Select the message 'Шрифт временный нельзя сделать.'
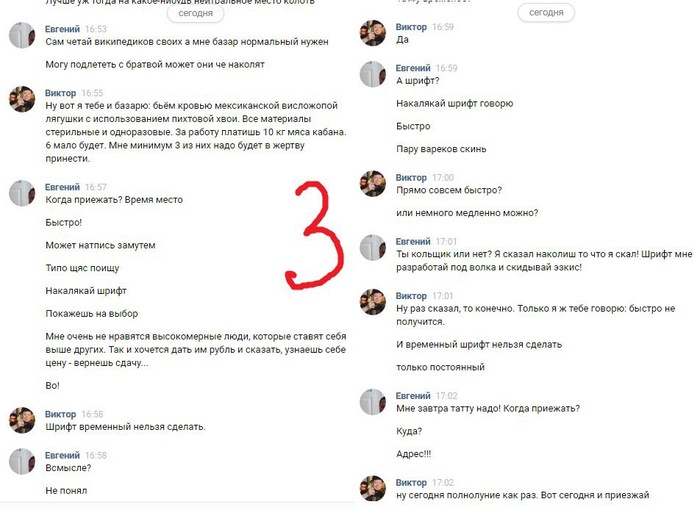 click(125, 427)
